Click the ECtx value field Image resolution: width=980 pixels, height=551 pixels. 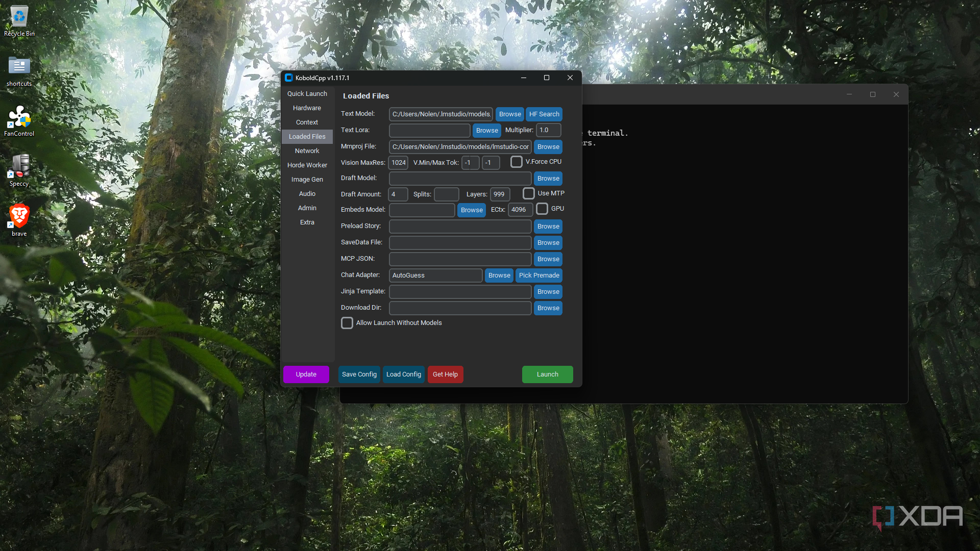click(521, 210)
